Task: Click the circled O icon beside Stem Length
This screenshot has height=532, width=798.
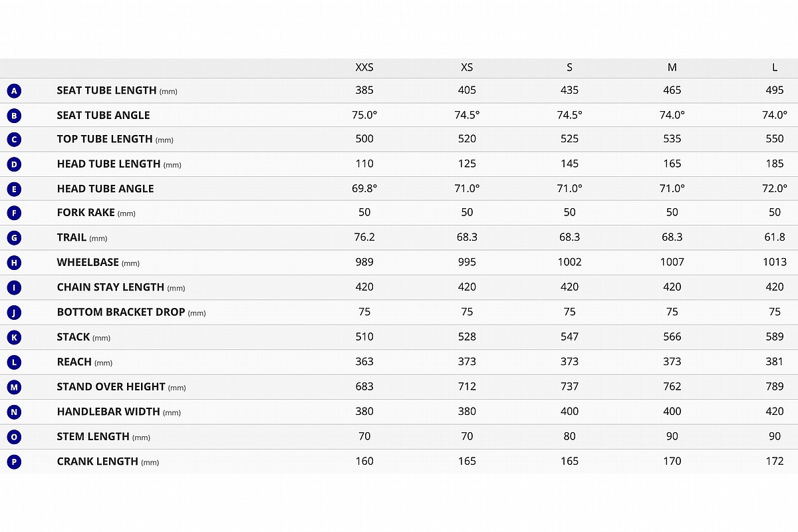Action: (14, 437)
